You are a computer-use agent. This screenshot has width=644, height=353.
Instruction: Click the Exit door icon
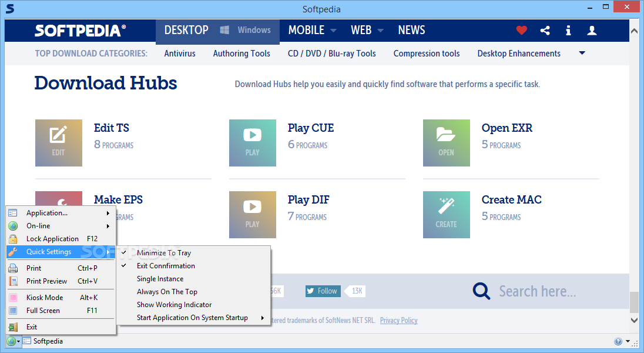click(13, 327)
